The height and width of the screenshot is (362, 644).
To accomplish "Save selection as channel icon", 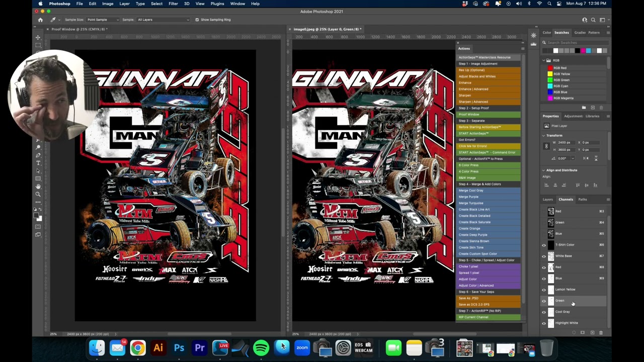I will tap(583, 332).
